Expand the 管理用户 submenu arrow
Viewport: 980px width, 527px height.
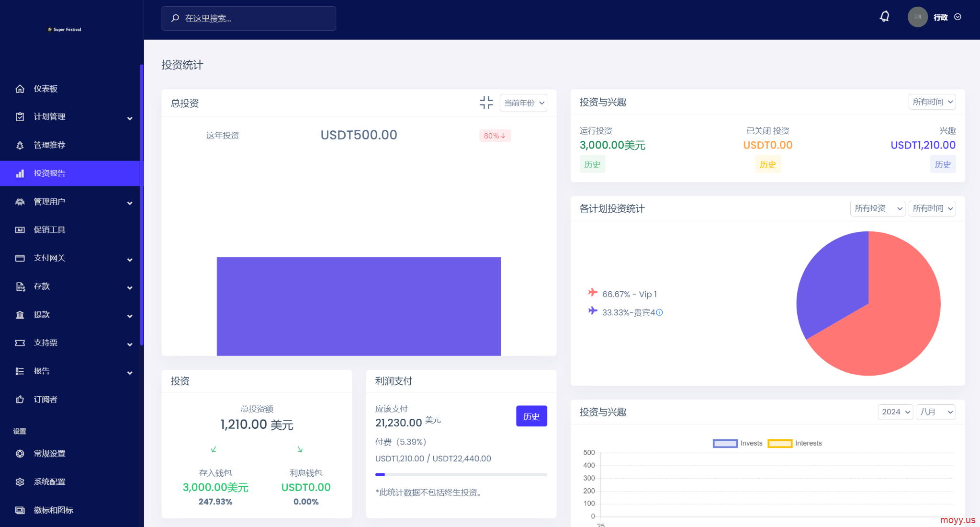click(130, 203)
